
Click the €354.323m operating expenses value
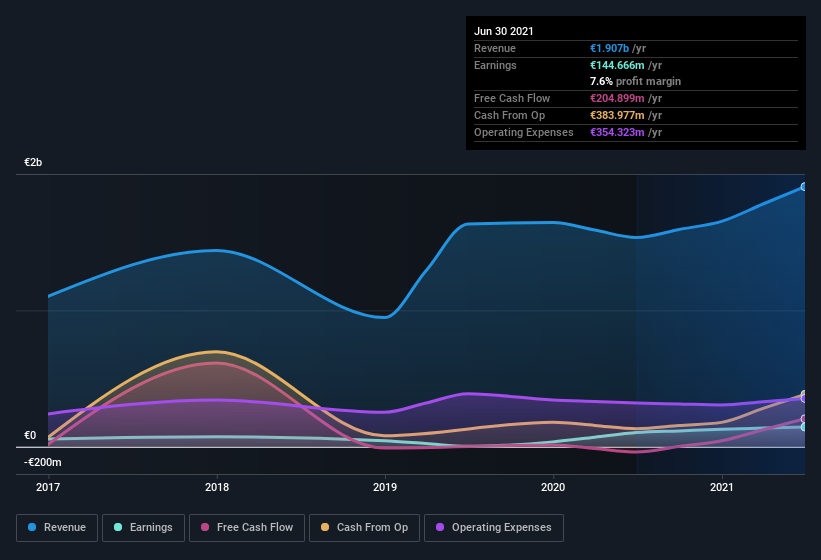pos(617,132)
